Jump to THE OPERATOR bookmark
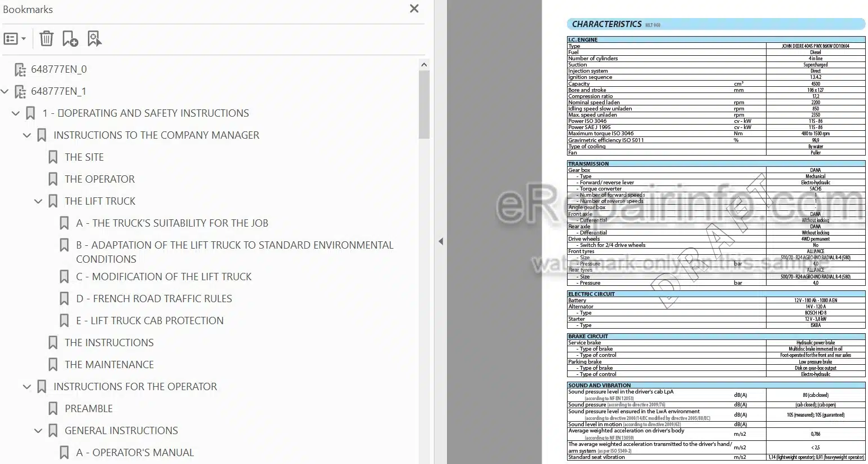Viewport: 868px width, 464px height. (100, 179)
